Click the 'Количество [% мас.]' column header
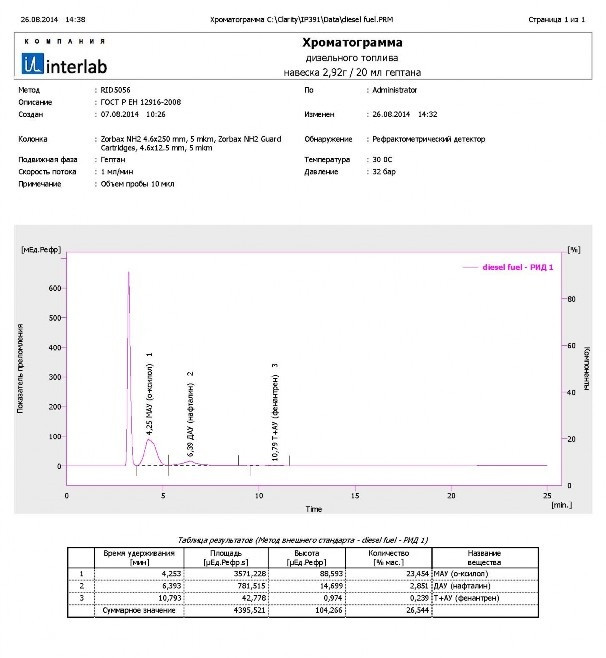 pos(388,558)
